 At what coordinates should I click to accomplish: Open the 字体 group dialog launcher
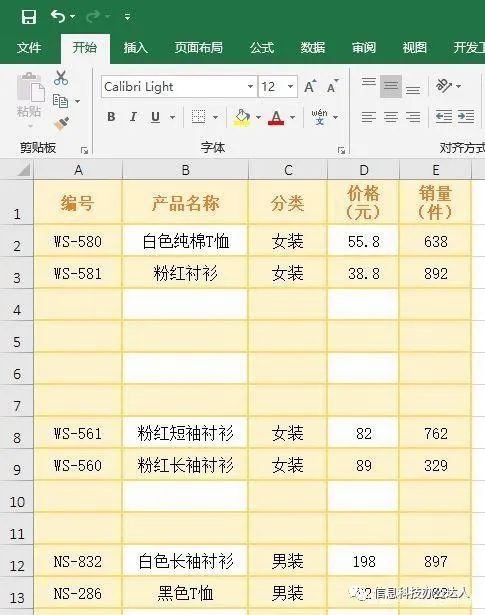[x=341, y=150]
